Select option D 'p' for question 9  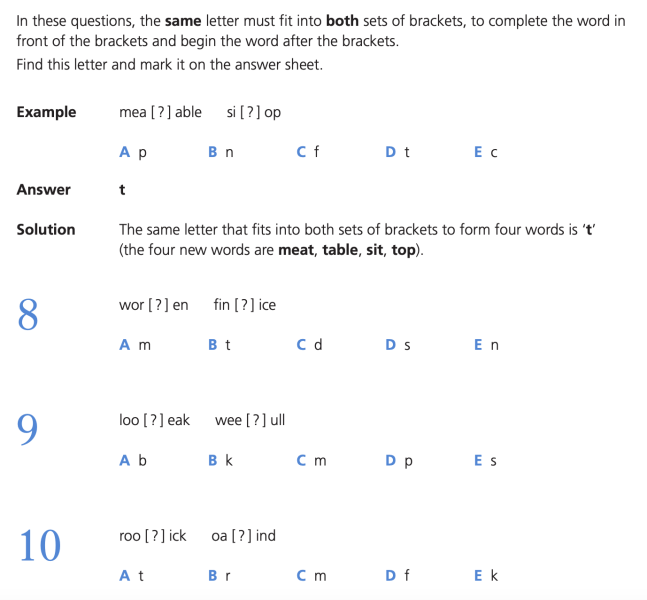399,461
